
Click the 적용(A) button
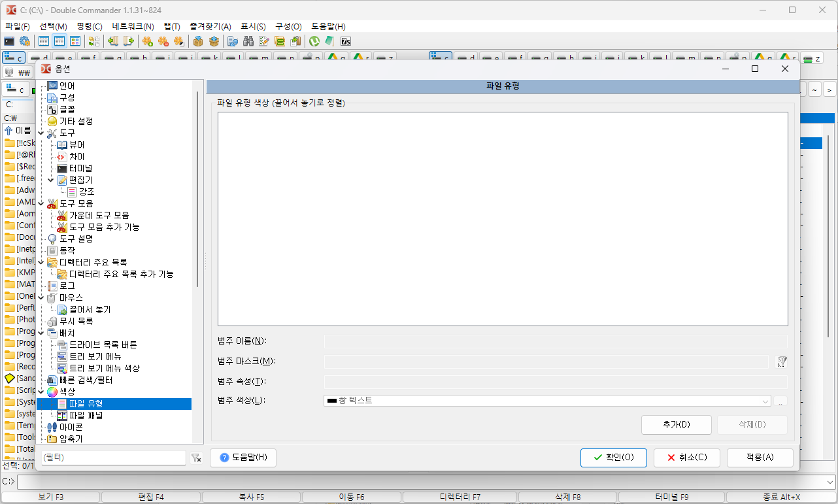tap(760, 458)
